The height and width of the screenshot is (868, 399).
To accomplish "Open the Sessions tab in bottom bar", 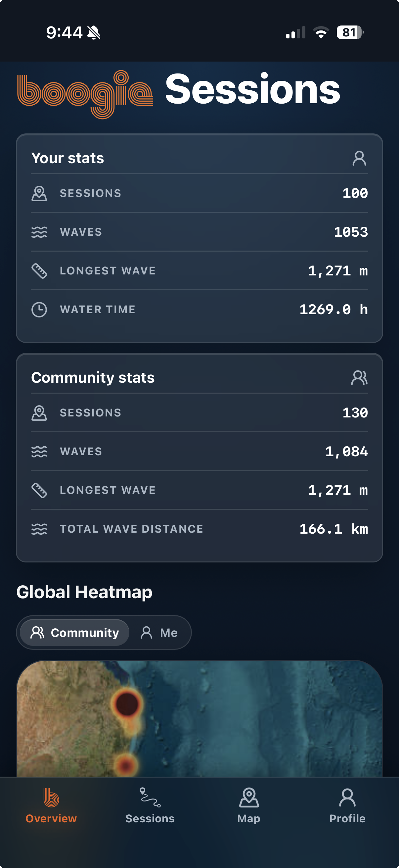I will coord(150,805).
